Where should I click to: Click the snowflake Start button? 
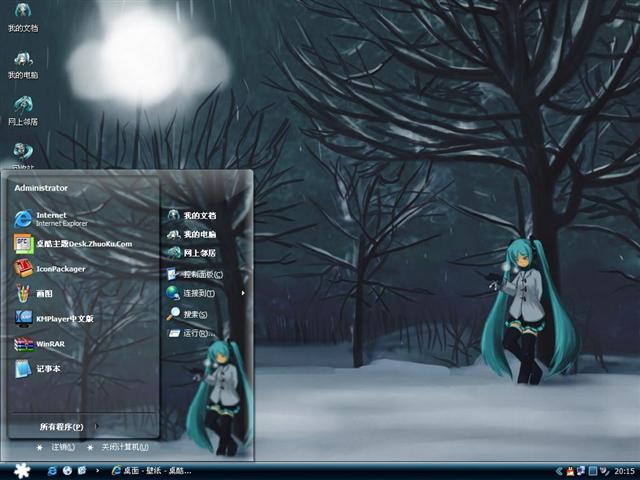click(x=22, y=471)
